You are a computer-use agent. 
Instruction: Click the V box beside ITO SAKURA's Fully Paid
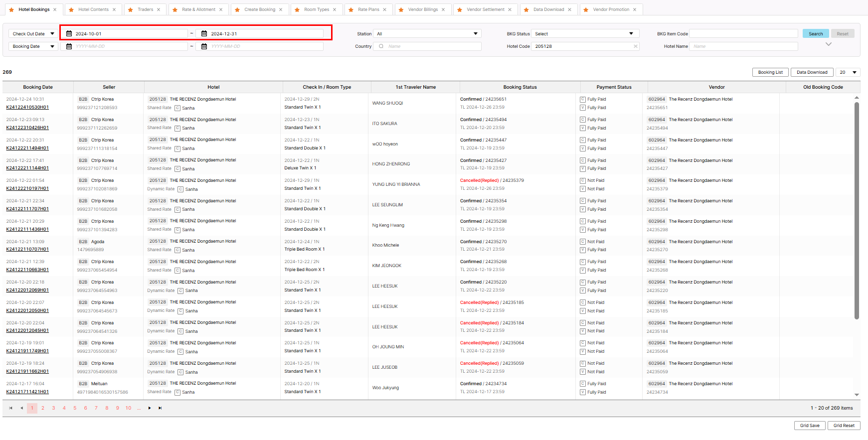(x=583, y=128)
